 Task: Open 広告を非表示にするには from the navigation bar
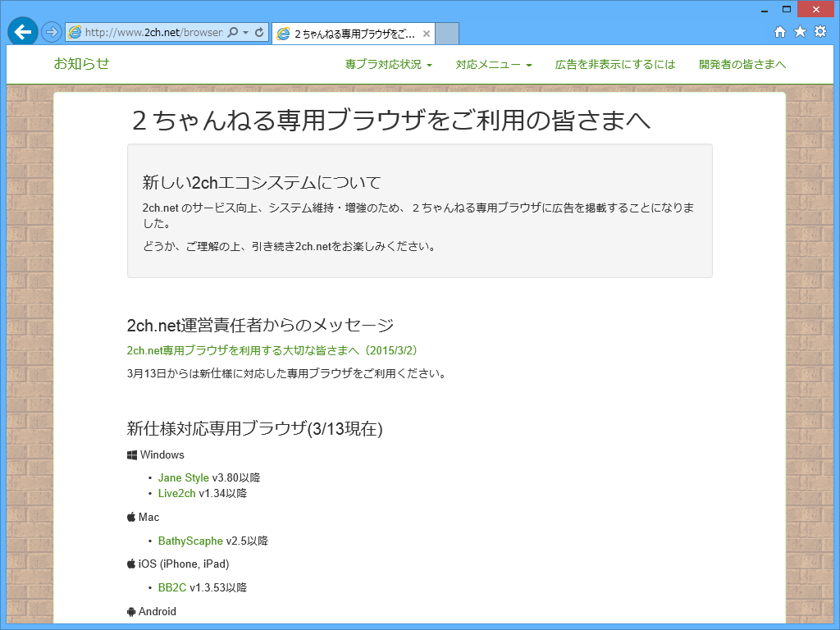click(x=614, y=64)
